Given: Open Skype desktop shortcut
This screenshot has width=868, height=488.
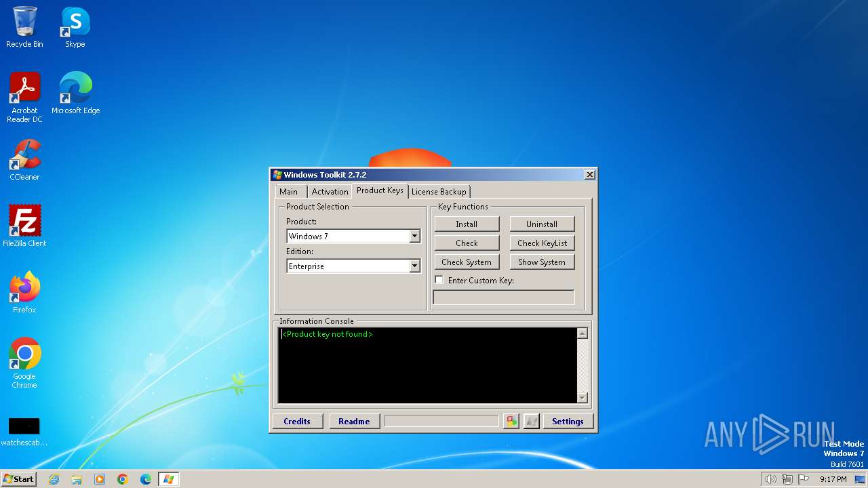Looking at the screenshot, I should [75, 27].
